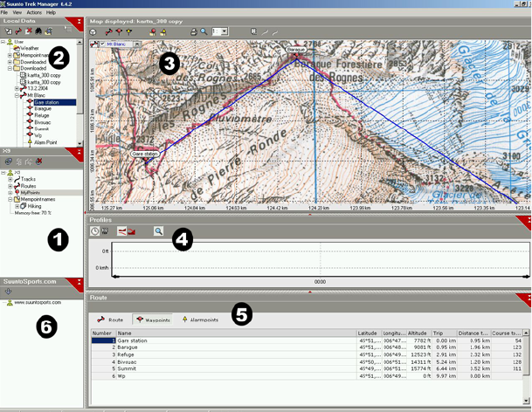Viewport: 532px width, 412px height.
Task: Click the print icon in map toolbar
Action: click(x=194, y=31)
